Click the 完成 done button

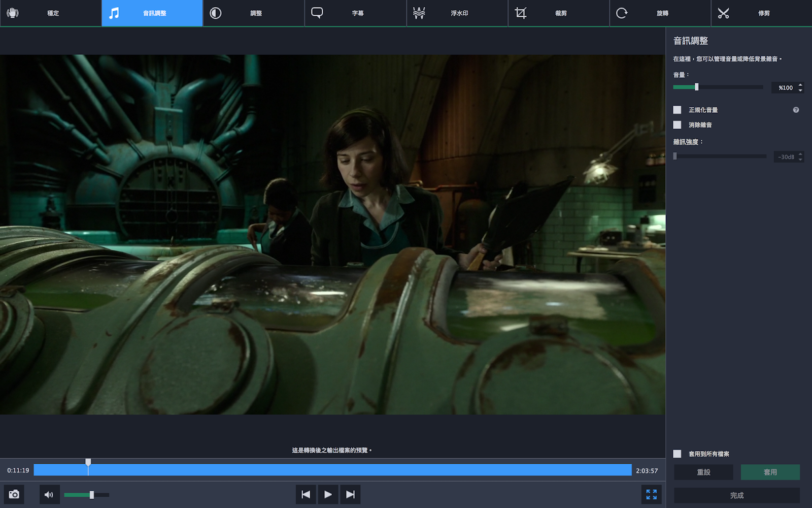coord(737,495)
